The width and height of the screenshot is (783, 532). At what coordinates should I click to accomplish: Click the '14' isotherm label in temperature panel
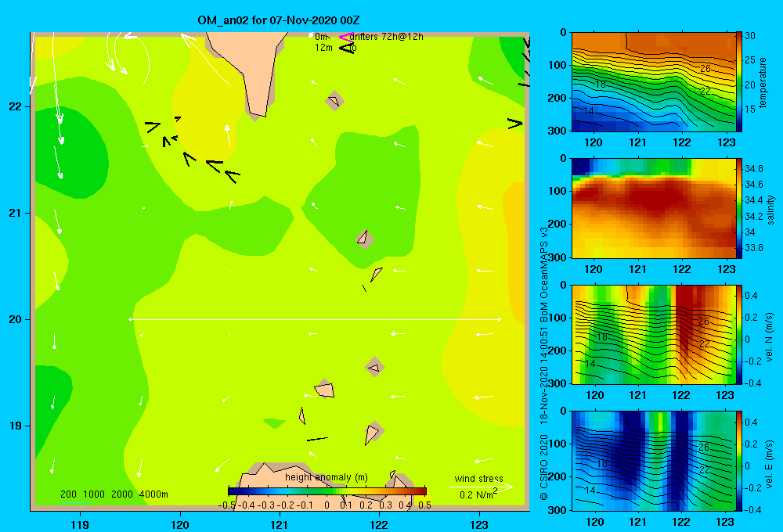coord(589,111)
